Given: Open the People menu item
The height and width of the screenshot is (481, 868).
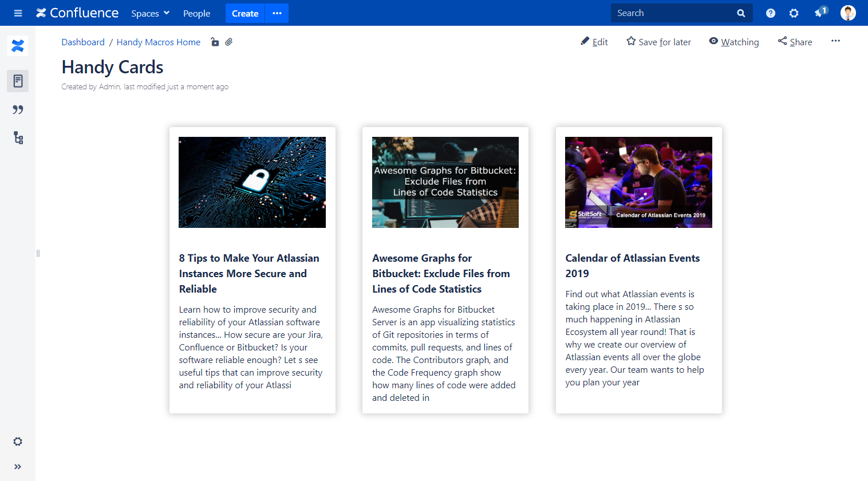Looking at the screenshot, I should tap(196, 13).
